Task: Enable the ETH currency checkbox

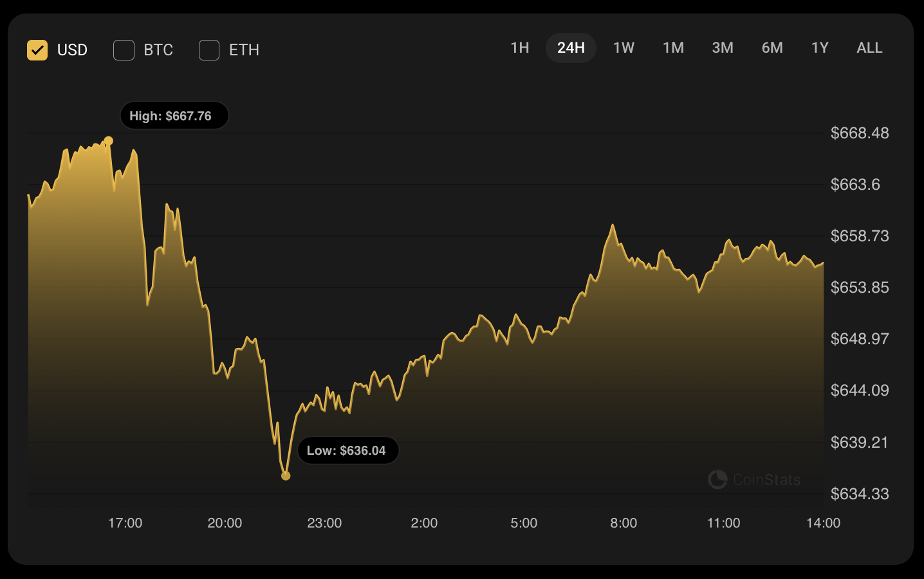Action: click(209, 50)
